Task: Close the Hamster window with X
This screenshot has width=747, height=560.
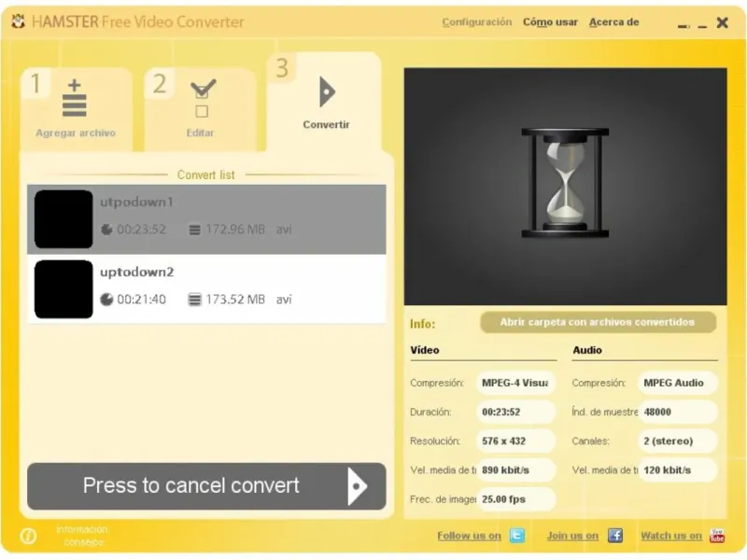Action: tap(722, 22)
